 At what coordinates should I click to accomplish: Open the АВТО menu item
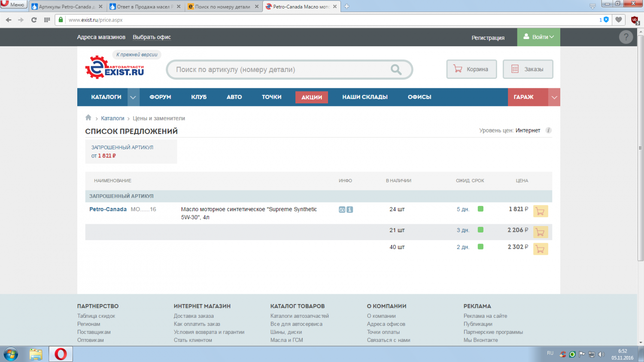tap(234, 97)
